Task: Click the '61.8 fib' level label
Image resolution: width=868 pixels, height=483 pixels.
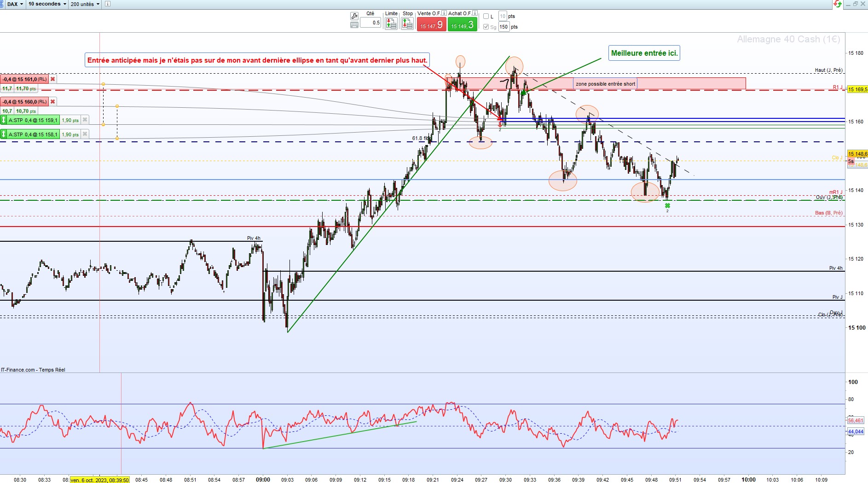Action: click(422, 138)
